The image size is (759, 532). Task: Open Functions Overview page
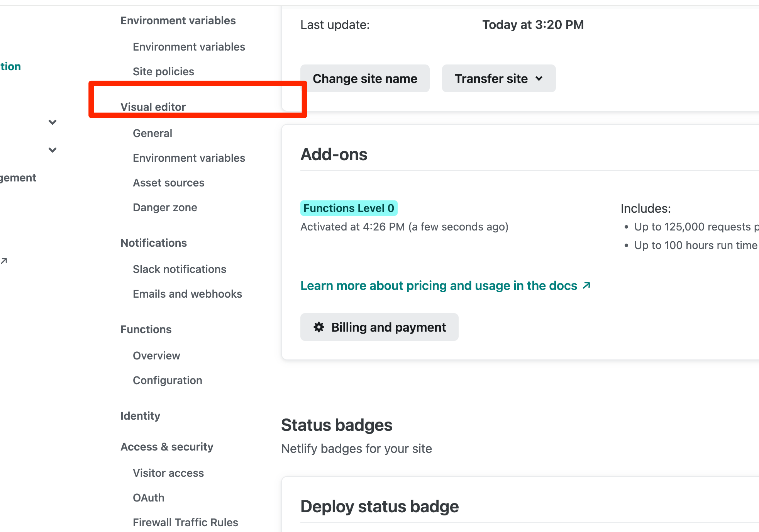tap(156, 356)
